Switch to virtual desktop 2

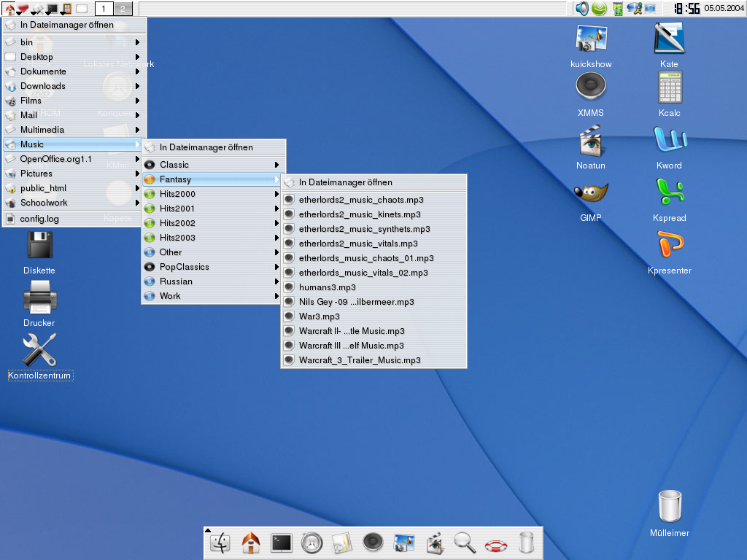[123, 8]
